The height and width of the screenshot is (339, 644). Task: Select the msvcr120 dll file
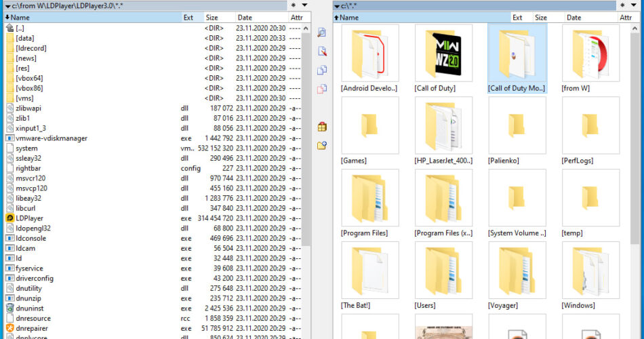click(153, 178)
